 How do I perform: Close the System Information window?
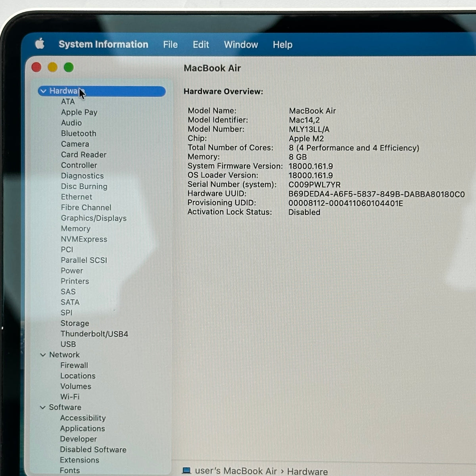tap(36, 67)
